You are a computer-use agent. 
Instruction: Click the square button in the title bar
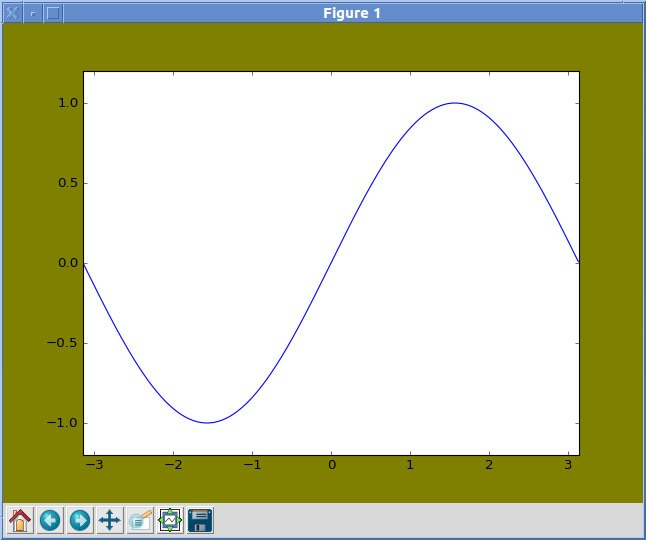tap(54, 13)
